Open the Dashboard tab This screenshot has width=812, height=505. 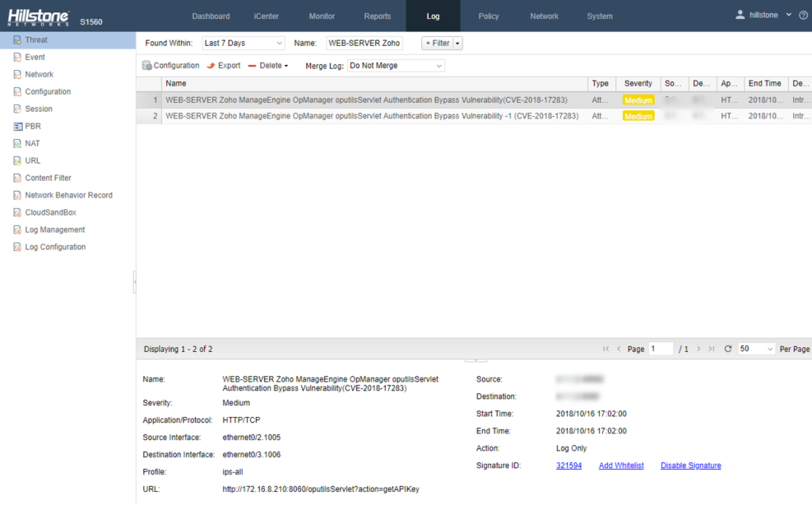pos(211,16)
